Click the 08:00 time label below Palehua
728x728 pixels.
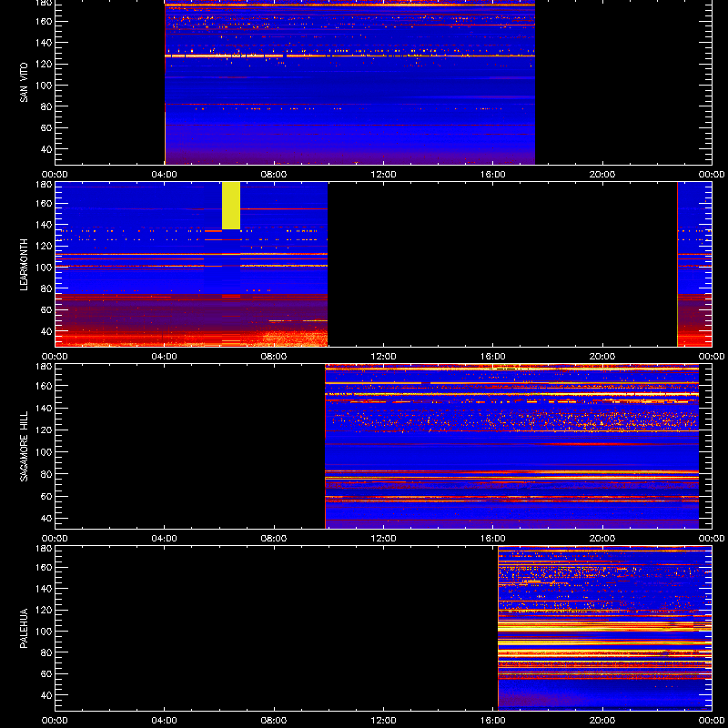click(x=274, y=721)
